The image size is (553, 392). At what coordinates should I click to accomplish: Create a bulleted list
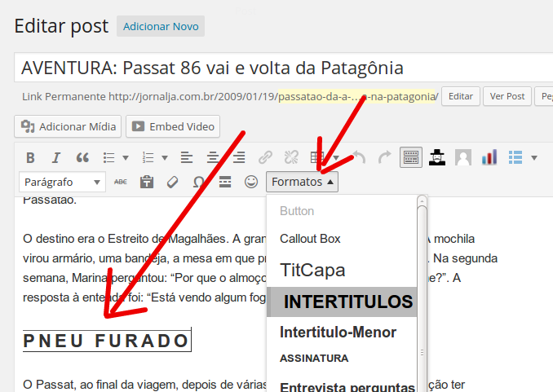pos(109,157)
